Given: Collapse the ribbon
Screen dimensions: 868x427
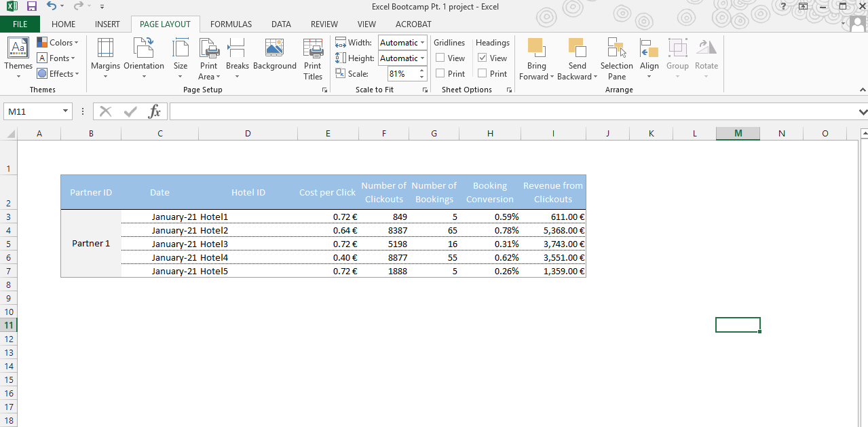Looking at the screenshot, I should tap(863, 90).
